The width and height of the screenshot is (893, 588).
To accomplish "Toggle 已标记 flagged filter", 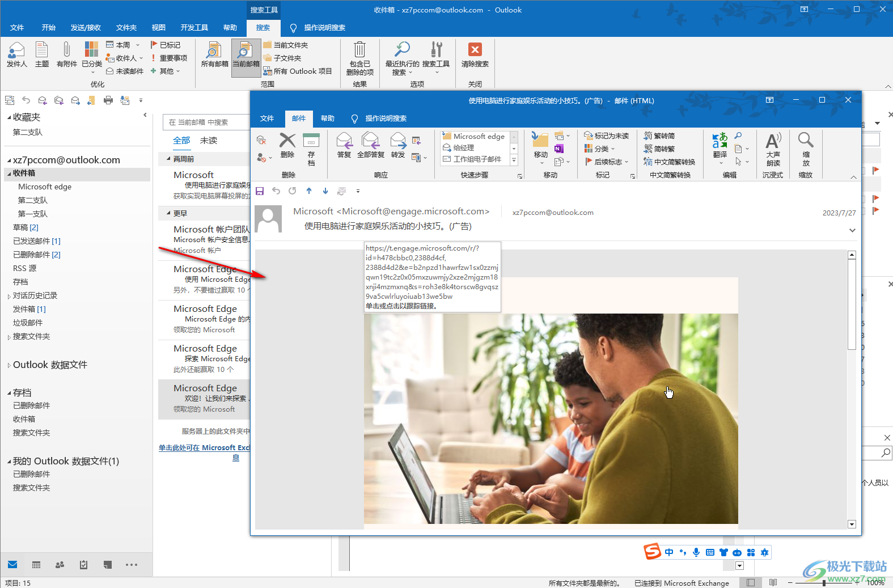I will [x=166, y=45].
